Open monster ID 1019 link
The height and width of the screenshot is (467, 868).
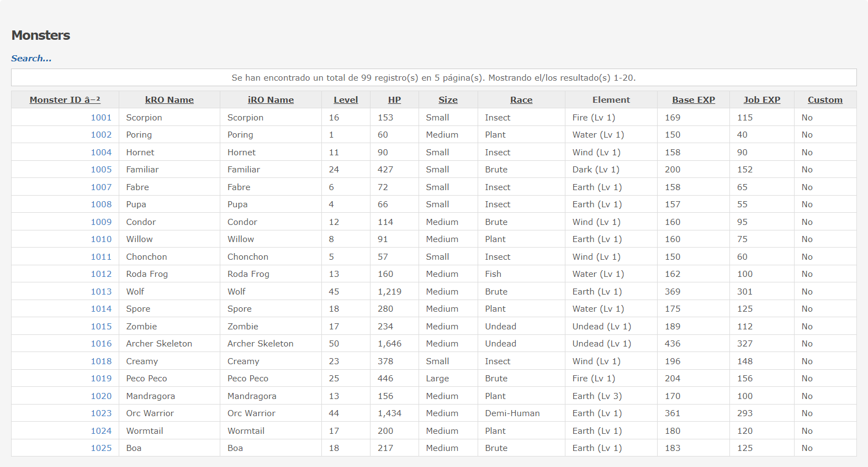(101, 379)
